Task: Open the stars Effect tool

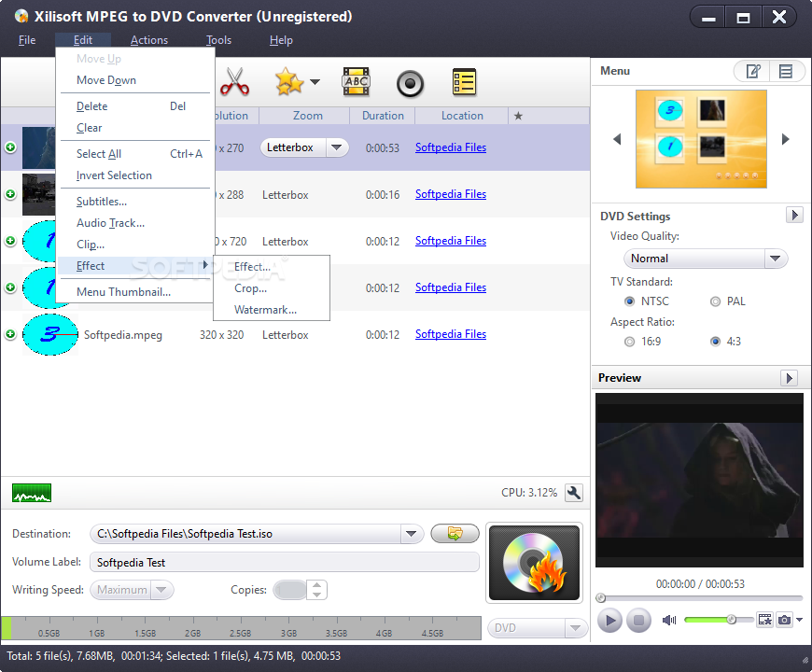Action: (x=289, y=82)
